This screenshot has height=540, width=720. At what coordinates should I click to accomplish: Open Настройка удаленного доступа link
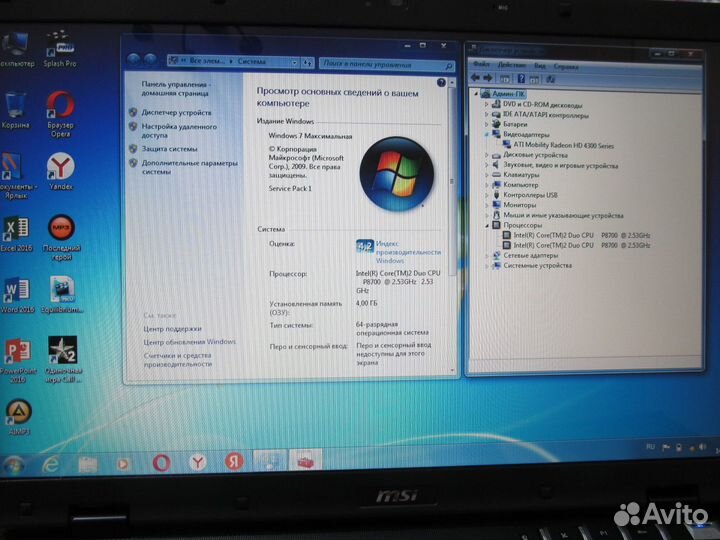[x=179, y=131]
